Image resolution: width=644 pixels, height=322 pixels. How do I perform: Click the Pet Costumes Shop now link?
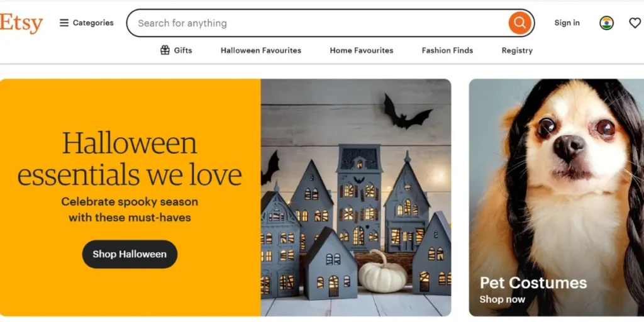(x=502, y=299)
